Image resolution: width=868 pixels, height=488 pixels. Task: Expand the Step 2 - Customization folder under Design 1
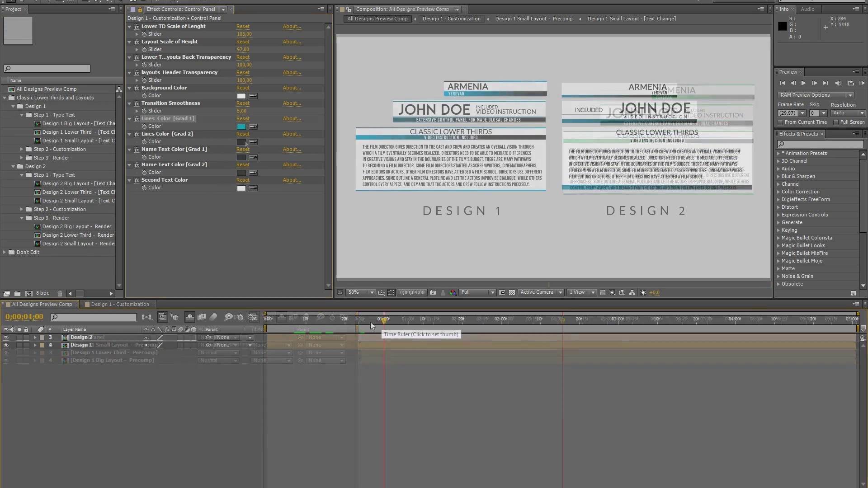[22, 149]
